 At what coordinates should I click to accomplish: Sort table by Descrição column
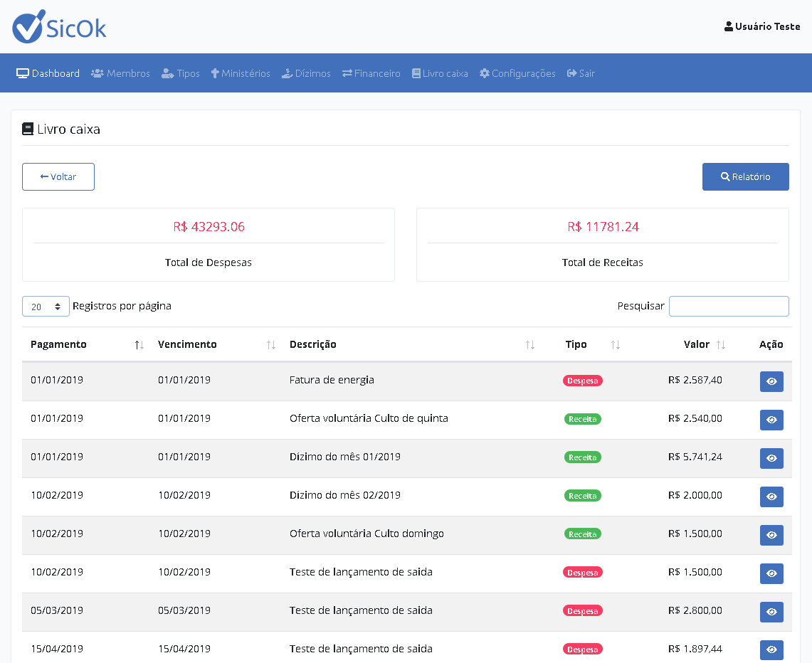coord(412,344)
